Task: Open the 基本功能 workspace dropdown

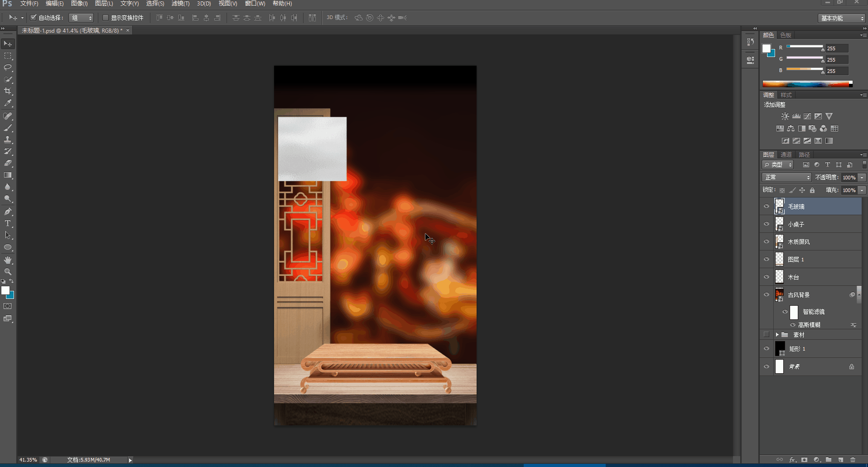Action: (x=841, y=18)
